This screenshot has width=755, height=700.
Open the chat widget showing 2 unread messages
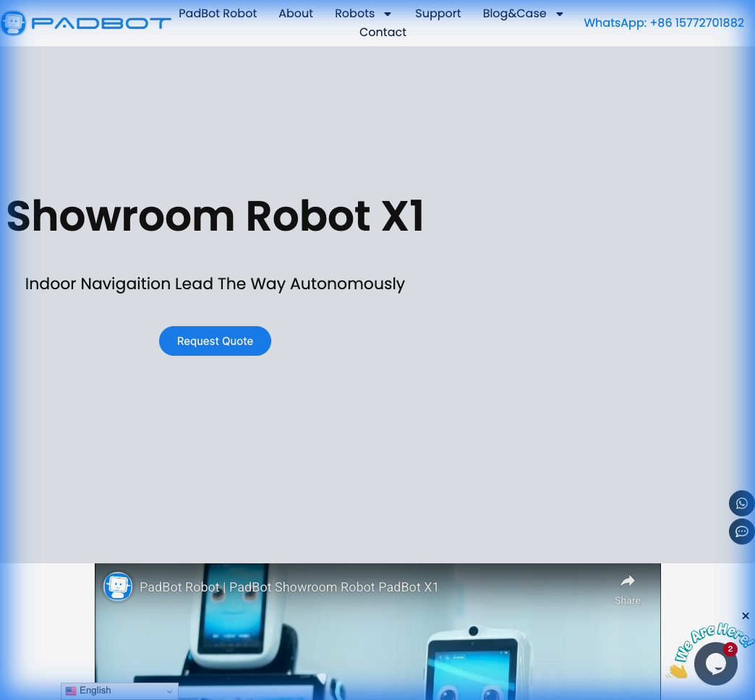point(715,662)
